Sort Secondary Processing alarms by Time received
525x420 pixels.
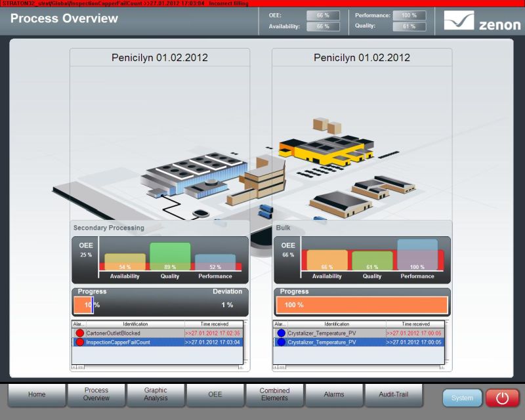[x=213, y=324]
